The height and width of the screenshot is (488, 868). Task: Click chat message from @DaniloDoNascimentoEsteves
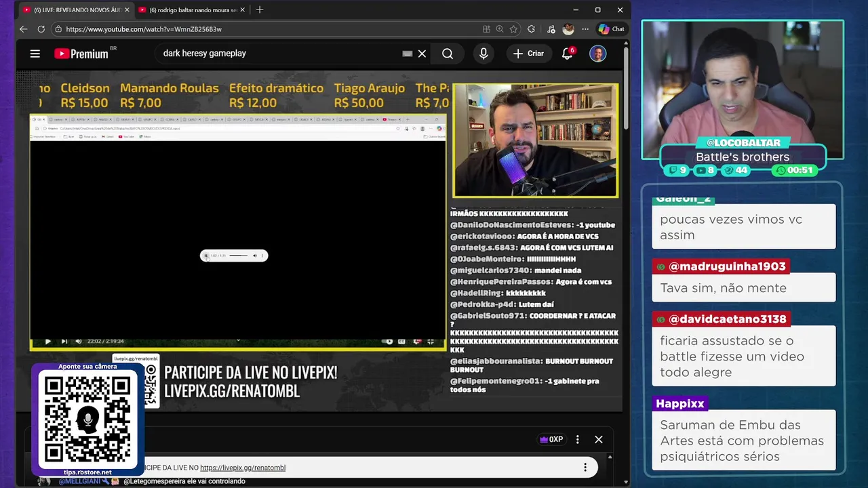click(532, 225)
